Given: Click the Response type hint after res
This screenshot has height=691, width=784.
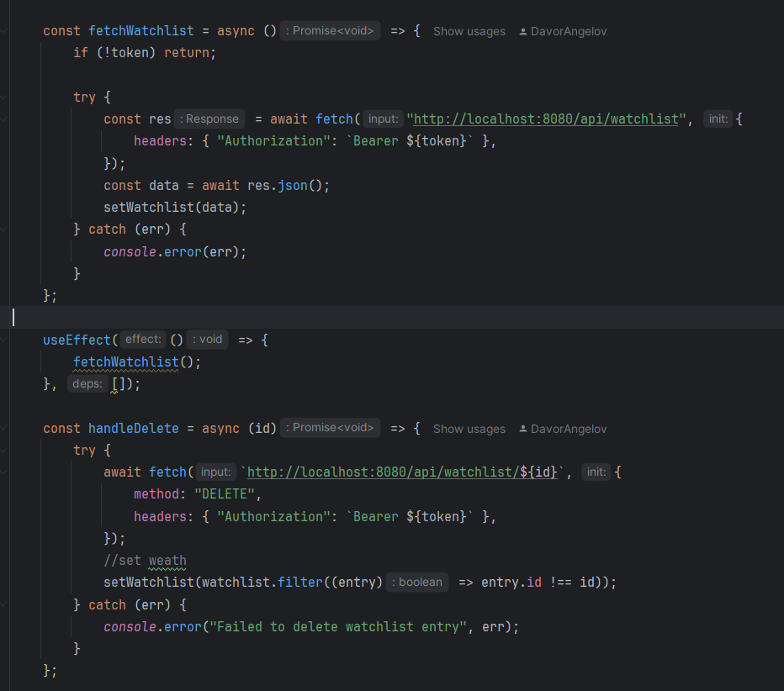Looking at the screenshot, I should pos(210,119).
